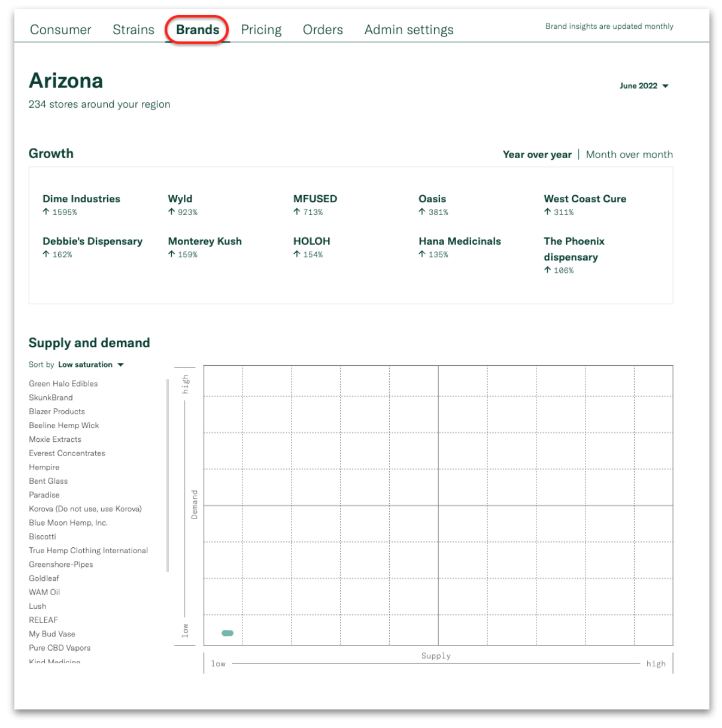Image resolution: width=722 pixels, height=728 pixels.
Task: Open Admin settings tab
Action: pyautogui.click(x=409, y=30)
